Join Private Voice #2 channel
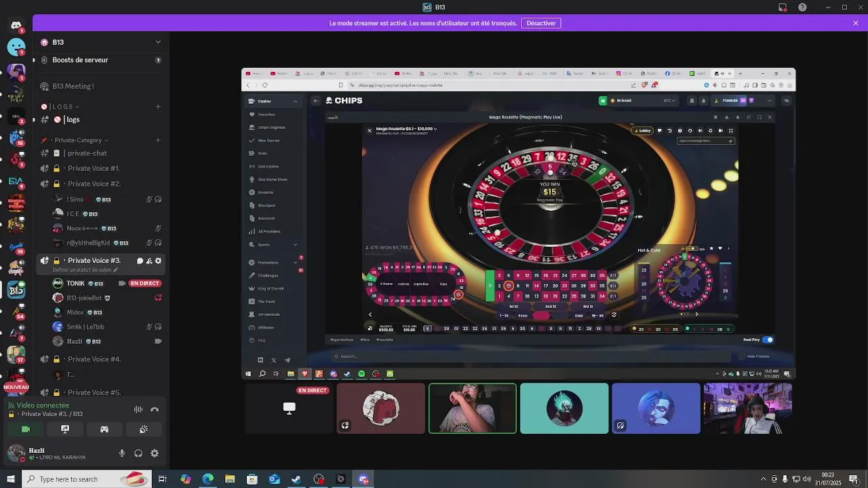The image size is (868, 488). point(100,184)
